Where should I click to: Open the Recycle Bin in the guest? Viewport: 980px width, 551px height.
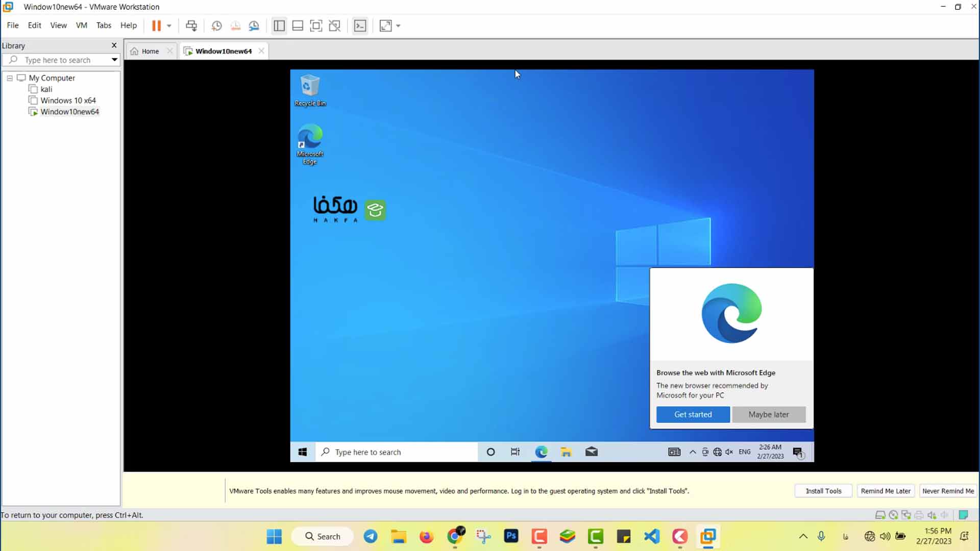click(x=310, y=90)
